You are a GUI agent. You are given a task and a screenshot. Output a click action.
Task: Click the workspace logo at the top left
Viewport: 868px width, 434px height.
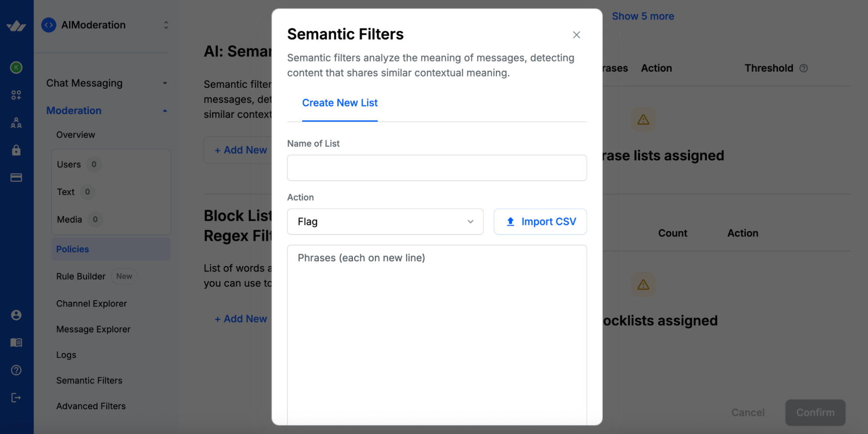pos(16,25)
